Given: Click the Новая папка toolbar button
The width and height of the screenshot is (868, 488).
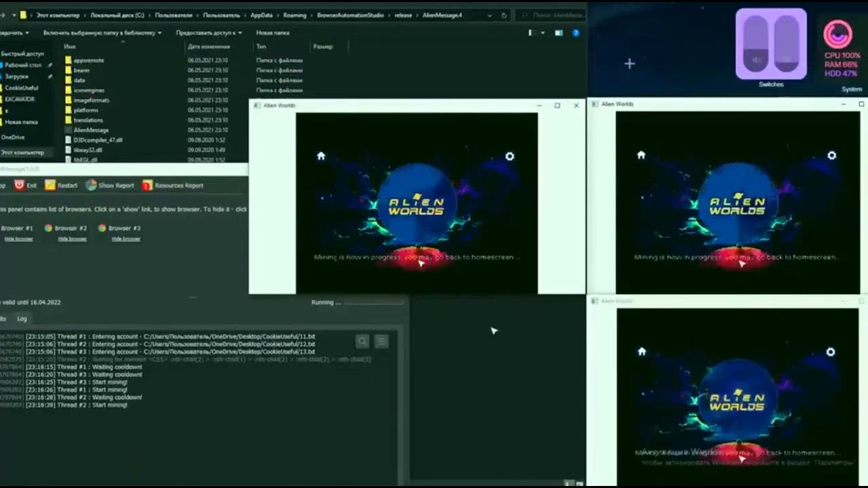Looking at the screenshot, I should pos(273,33).
